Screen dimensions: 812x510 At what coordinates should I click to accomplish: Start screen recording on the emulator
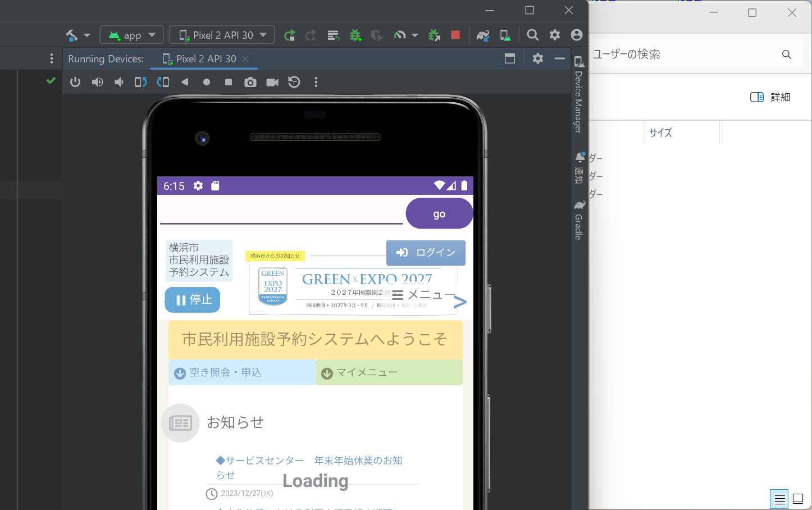(x=272, y=82)
